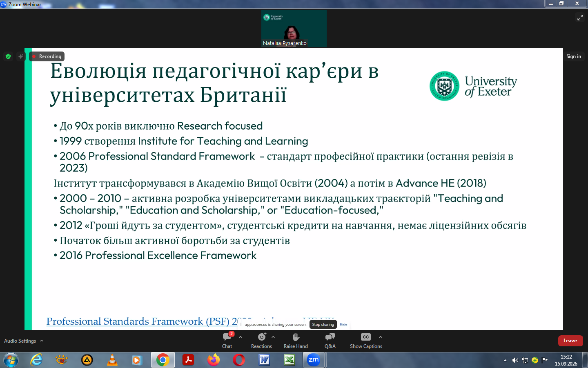
Task: Open Excel from the taskbar
Action: pyautogui.click(x=290, y=360)
